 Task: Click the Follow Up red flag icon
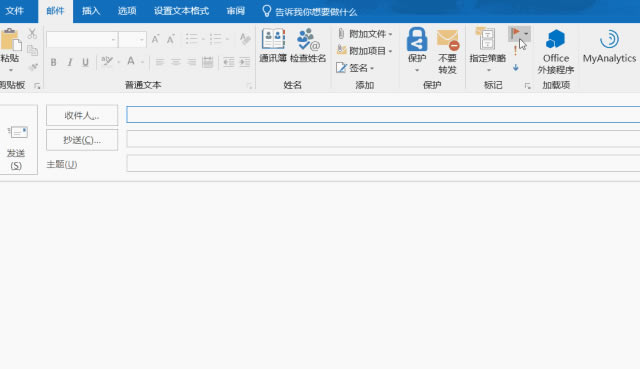coord(516,33)
